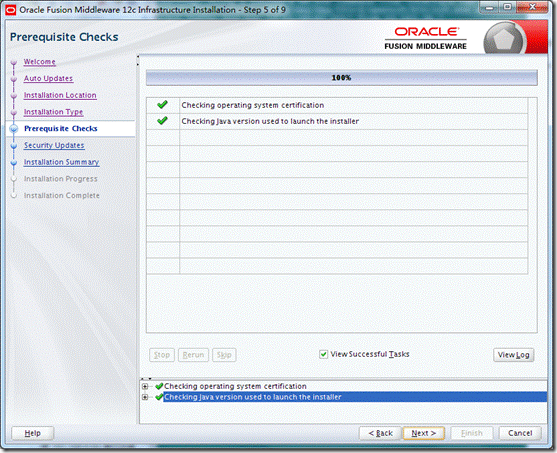Select the operating system certification table row

337,105
